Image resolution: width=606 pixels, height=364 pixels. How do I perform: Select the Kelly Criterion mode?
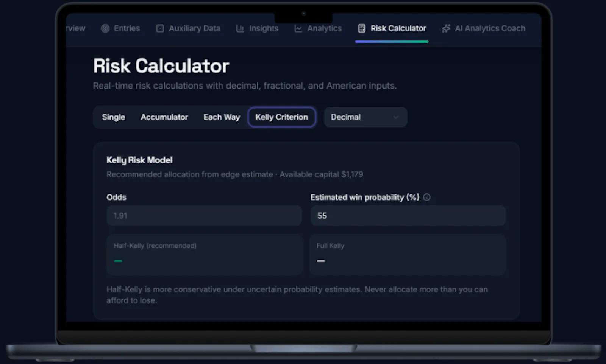coord(282,117)
